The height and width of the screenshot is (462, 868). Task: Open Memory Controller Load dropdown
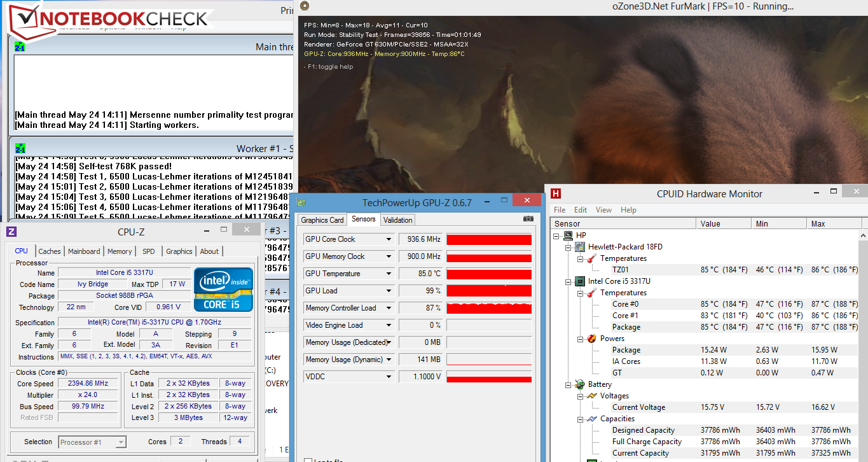[x=389, y=308]
